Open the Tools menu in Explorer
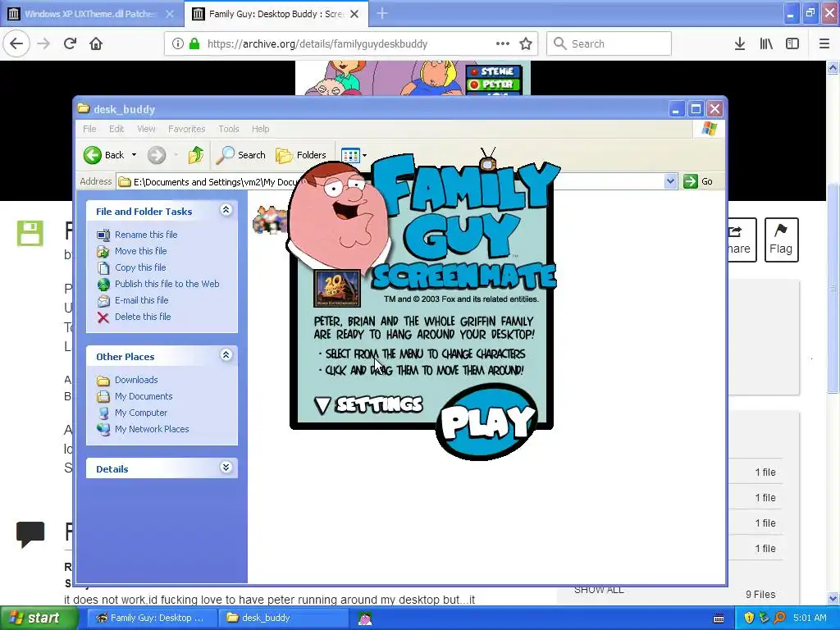This screenshot has height=630, width=840. coord(228,129)
